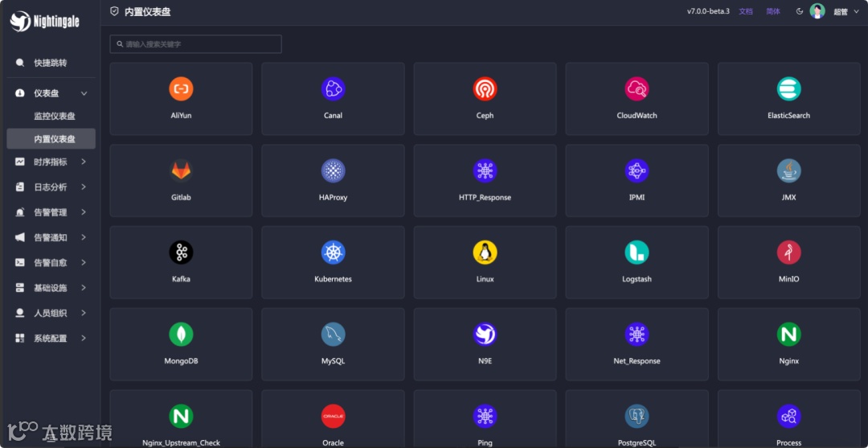
Task: Open 快捷跳转 quick jump
Action: pos(51,63)
